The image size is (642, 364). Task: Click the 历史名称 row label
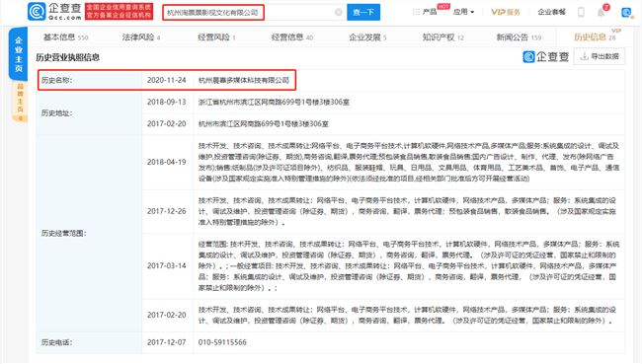click(56, 80)
